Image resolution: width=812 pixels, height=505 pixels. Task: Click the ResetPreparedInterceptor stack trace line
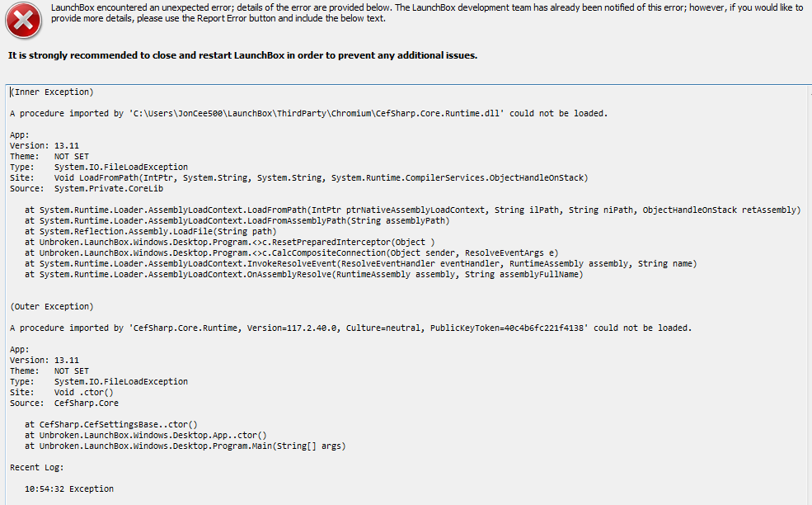point(230,242)
